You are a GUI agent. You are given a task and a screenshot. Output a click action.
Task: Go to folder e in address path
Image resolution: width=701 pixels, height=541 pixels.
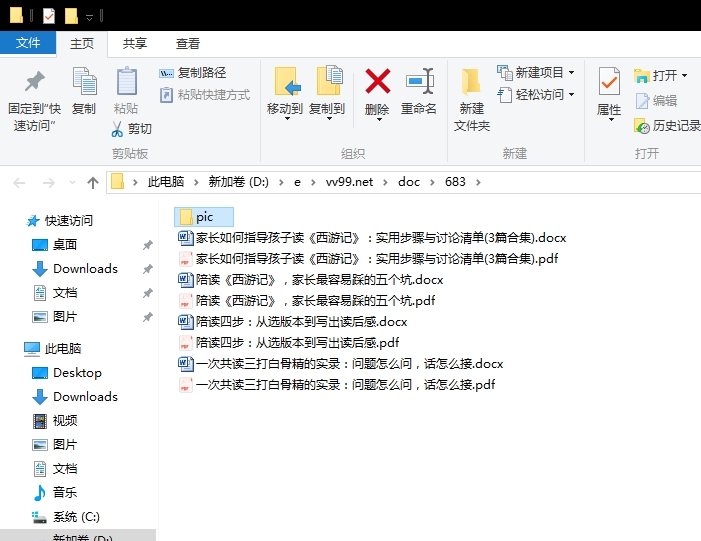click(x=297, y=182)
